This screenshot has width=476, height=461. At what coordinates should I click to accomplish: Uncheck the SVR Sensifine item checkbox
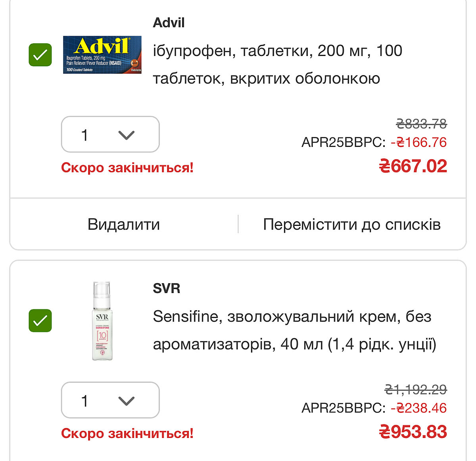[40, 320]
